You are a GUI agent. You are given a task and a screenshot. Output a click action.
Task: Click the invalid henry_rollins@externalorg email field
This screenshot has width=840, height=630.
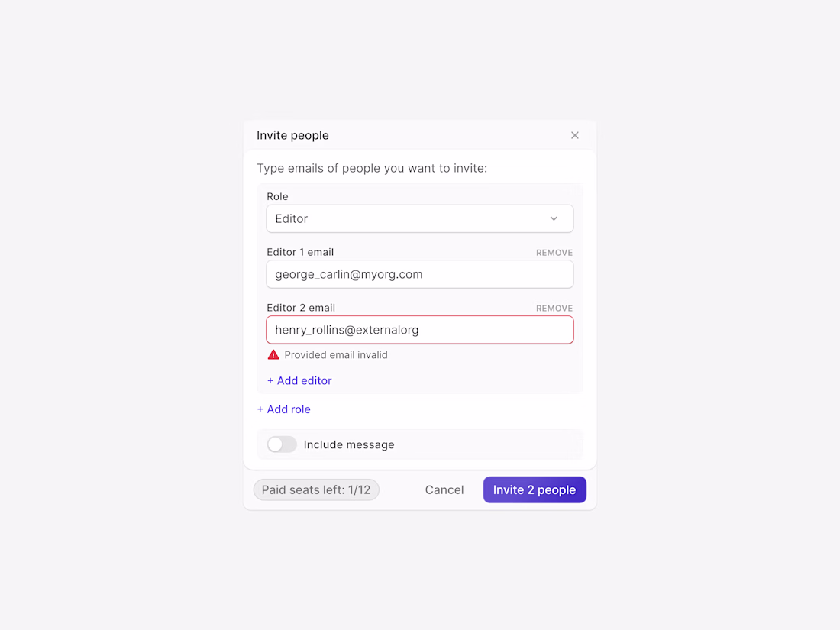[x=419, y=330]
